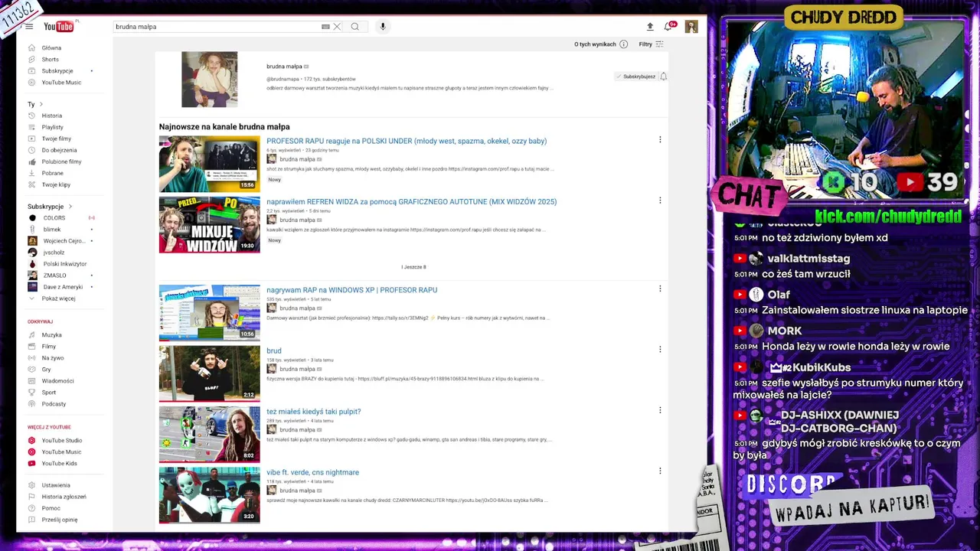980x551 pixels.
Task: Open the on-screen keyboard icon in search bar
Action: pyautogui.click(x=325, y=27)
